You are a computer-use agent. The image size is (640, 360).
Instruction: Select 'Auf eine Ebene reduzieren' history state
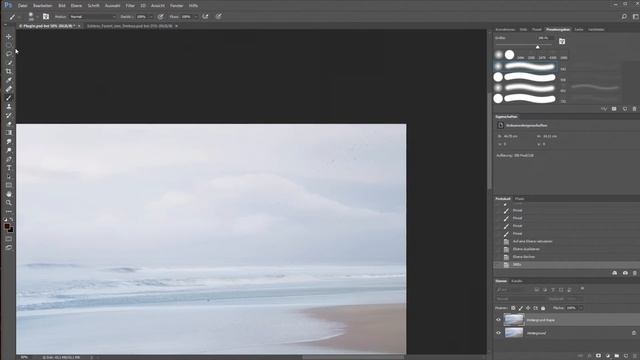(x=532, y=241)
